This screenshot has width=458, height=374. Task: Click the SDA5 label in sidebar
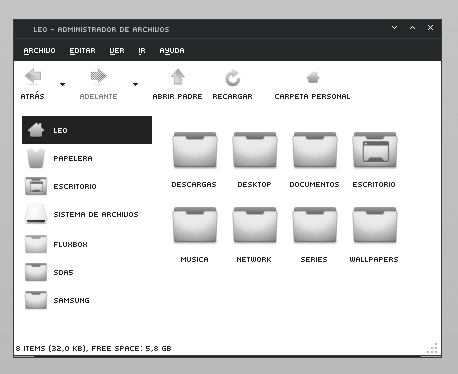(x=63, y=272)
